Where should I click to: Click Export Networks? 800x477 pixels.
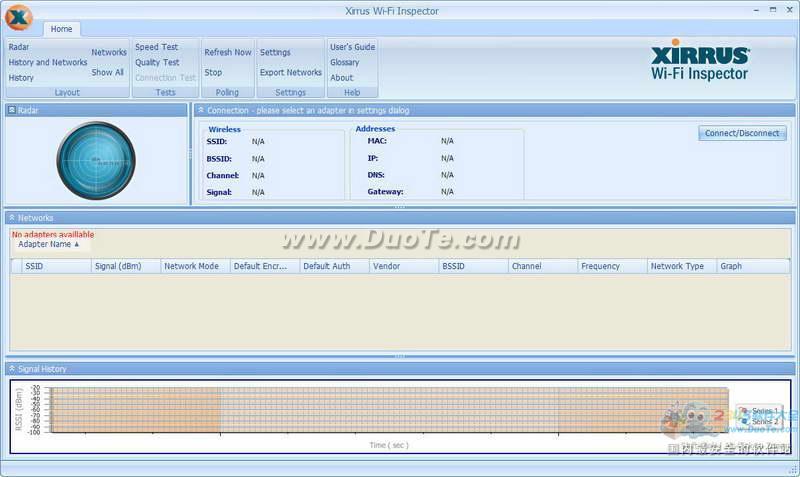click(291, 72)
